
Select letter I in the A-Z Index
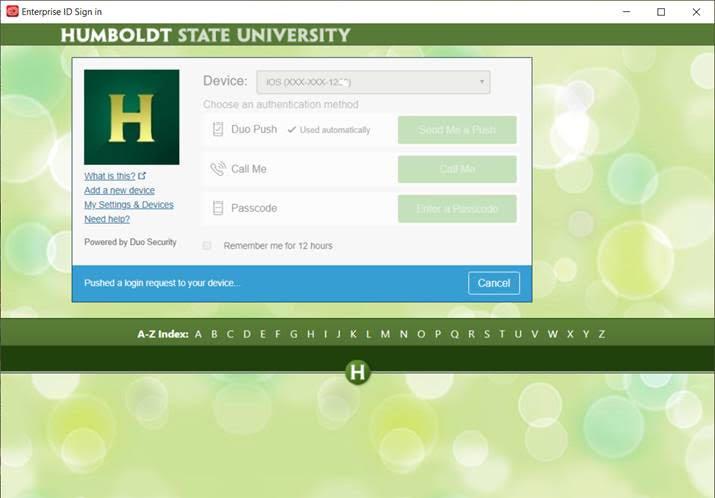tap(325, 334)
